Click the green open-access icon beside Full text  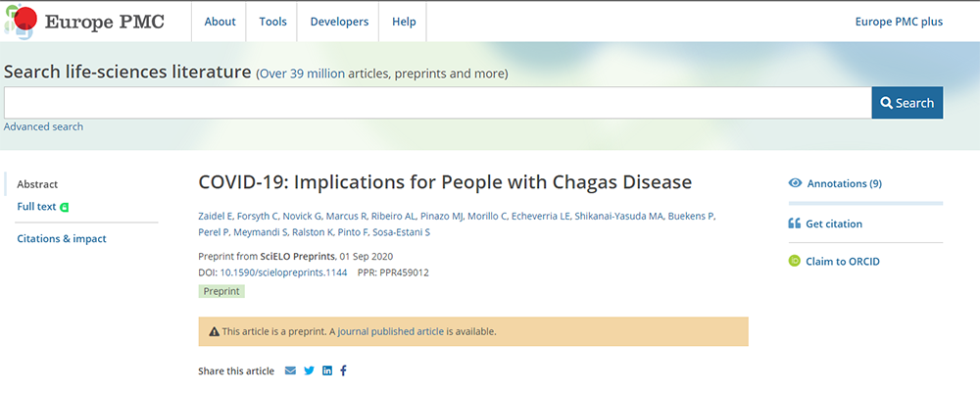(65, 207)
